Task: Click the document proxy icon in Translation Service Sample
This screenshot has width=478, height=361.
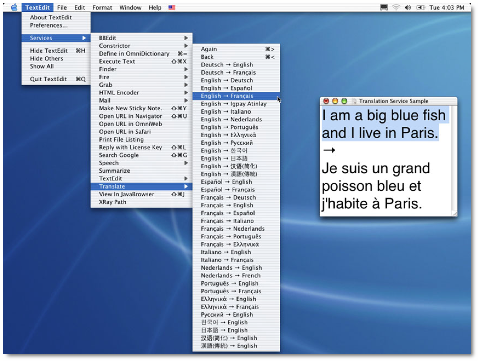Action: (354, 101)
